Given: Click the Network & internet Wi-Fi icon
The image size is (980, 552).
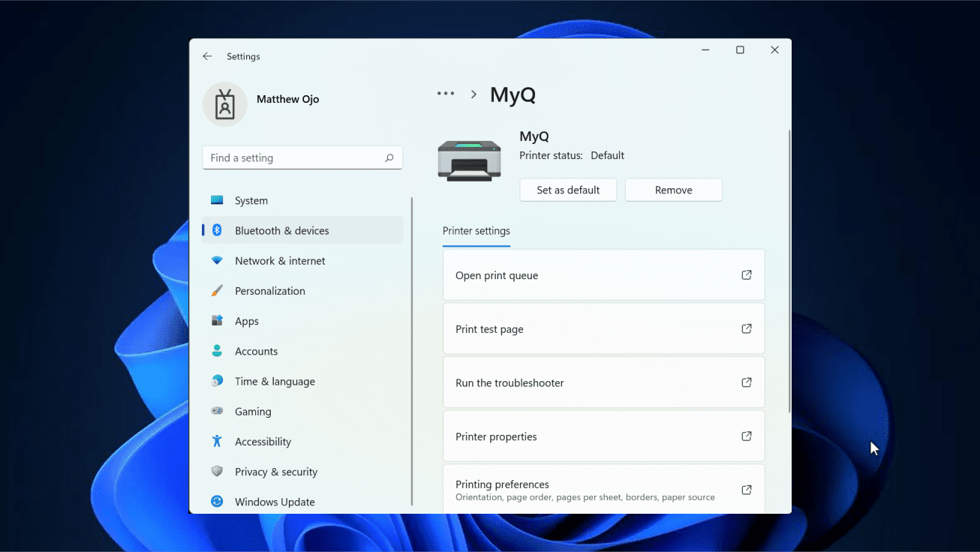Looking at the screenshot, I should click(217, 260).
